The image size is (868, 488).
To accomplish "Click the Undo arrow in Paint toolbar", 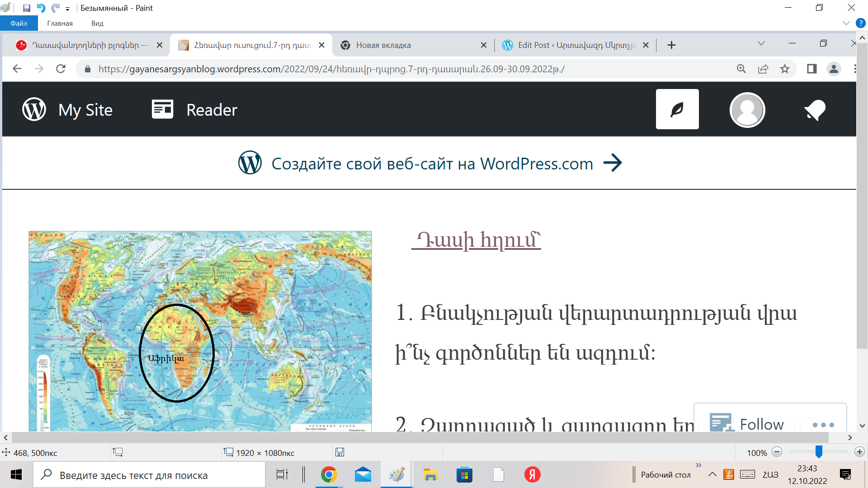I will [41, 8].
